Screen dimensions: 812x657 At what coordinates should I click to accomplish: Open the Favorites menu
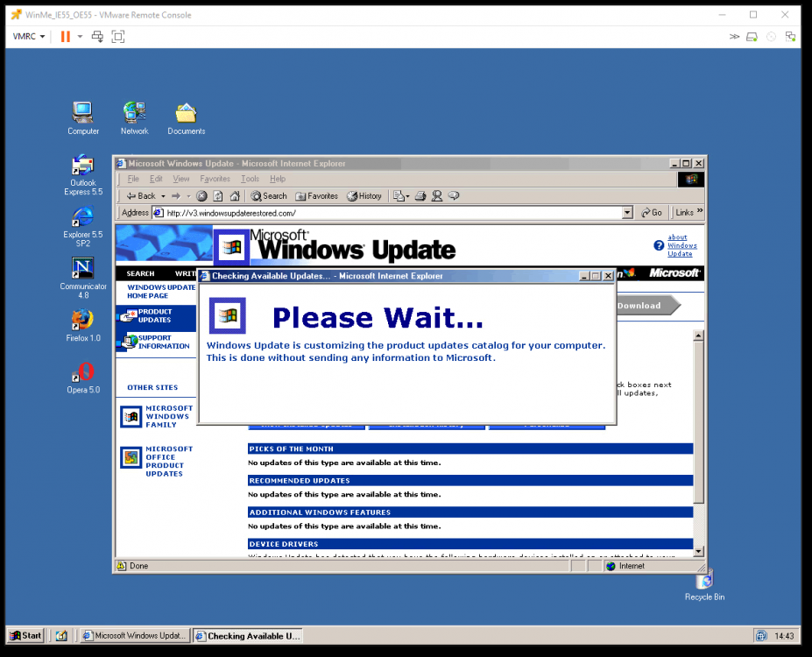pos(215,178)
